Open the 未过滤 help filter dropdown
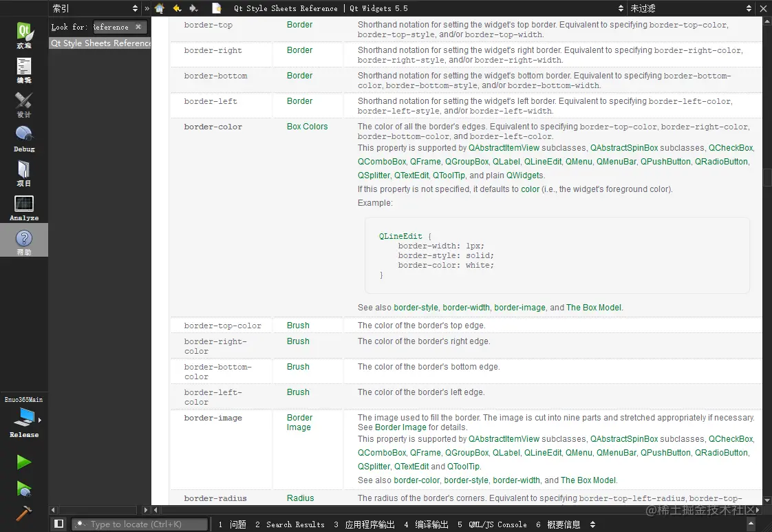The image size is (772, 532). [x=690, y=8]
